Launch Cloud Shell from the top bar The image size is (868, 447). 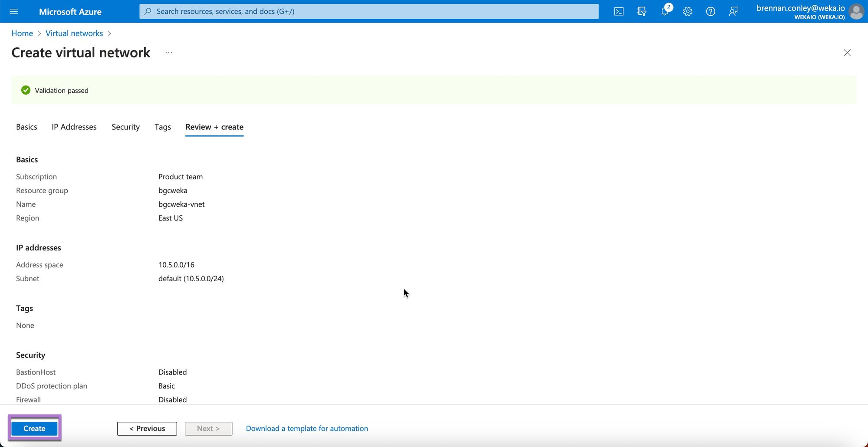[x=618, y=11]
